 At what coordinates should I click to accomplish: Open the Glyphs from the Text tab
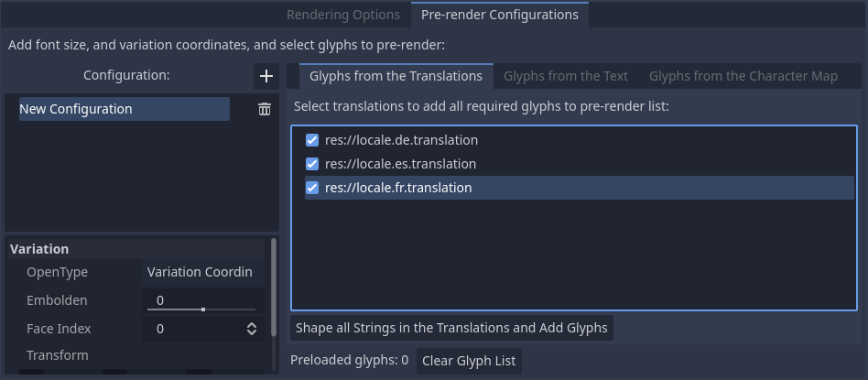[565, 76]
